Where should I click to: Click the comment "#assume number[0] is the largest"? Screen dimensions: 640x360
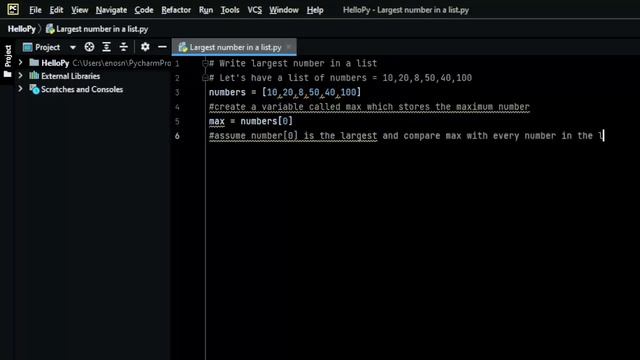pos(293,136)
